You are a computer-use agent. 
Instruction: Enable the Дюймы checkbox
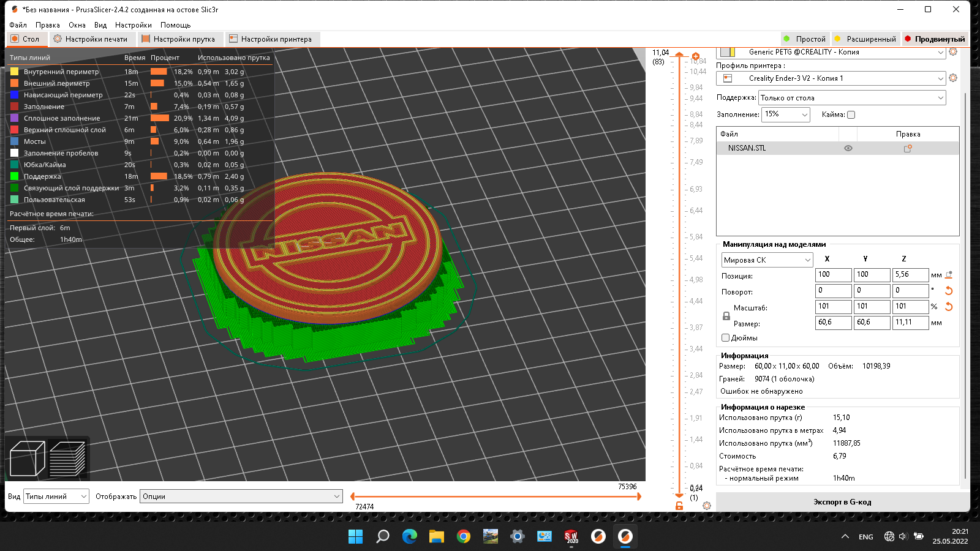[725, 337]
